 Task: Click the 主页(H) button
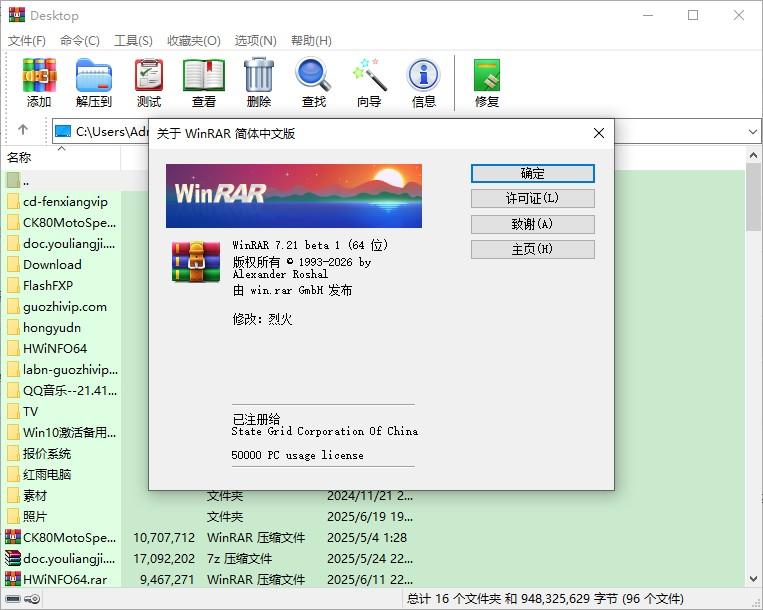click(532, 249)
